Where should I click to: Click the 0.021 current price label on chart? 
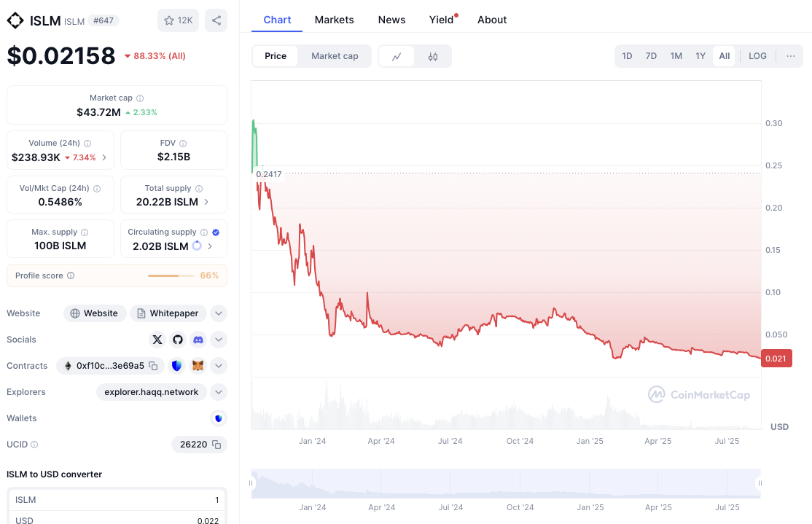[776, 359]
